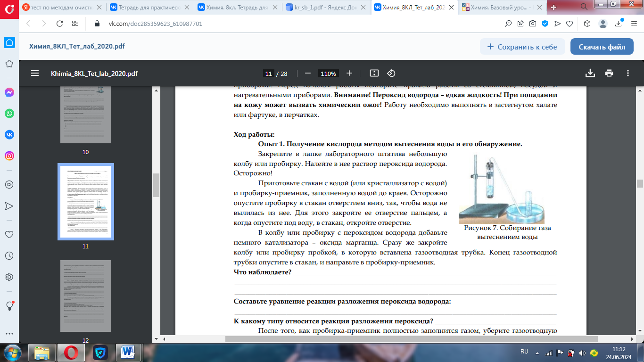This screenshot has height=362, width=644.
Task: Open the blue shield ad blocker icon
Action: pyautogui.click(x=545, y=24)
